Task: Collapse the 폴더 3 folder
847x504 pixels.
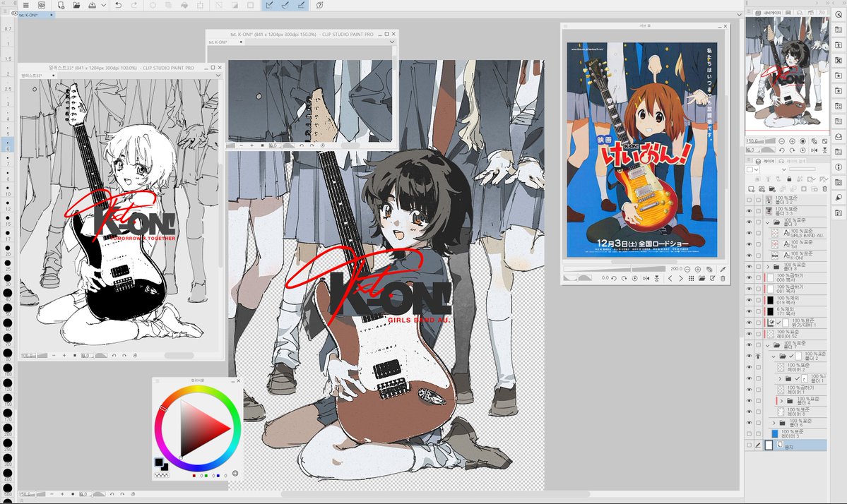Action: [x=768, y=222]
